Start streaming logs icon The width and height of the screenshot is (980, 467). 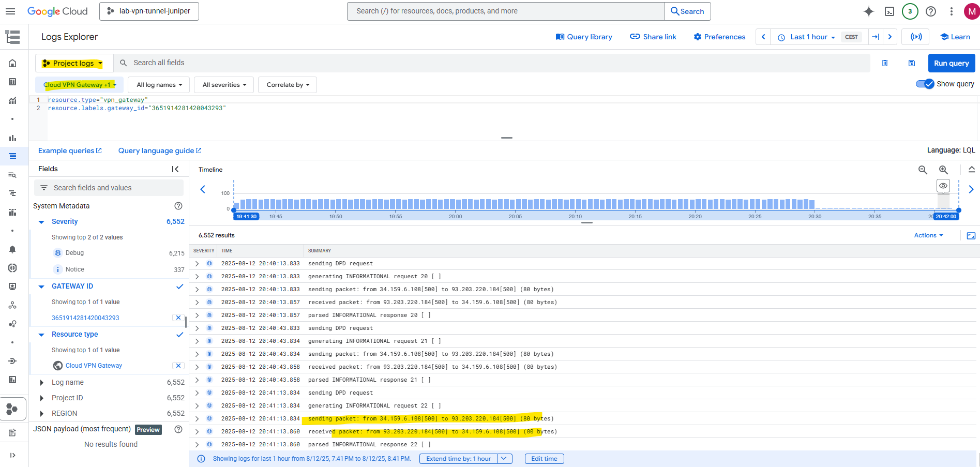(916, 37)
